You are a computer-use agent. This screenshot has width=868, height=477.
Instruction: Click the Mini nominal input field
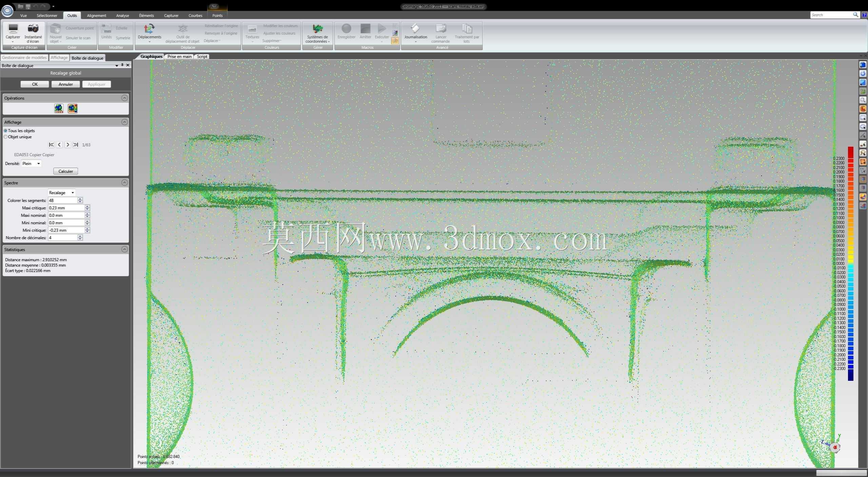click(x=66, y=223)
